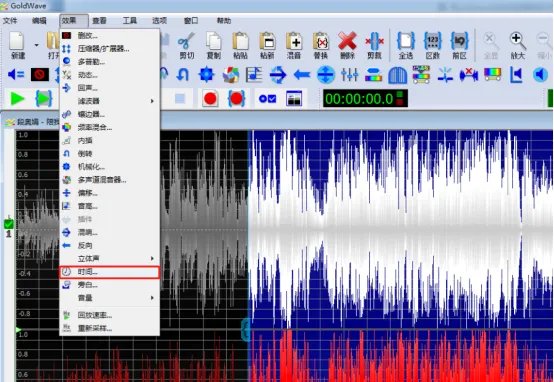
Task: Choose Mechanize (机械化) in Effect menu
Action: (x=110, y=166)
